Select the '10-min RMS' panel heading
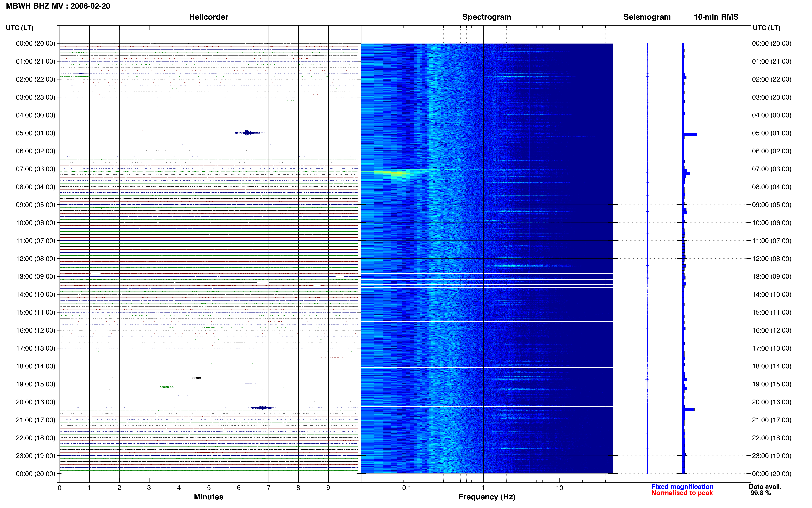Image resolution: width=812 pixels, height=508 pixels. point(716,17)
